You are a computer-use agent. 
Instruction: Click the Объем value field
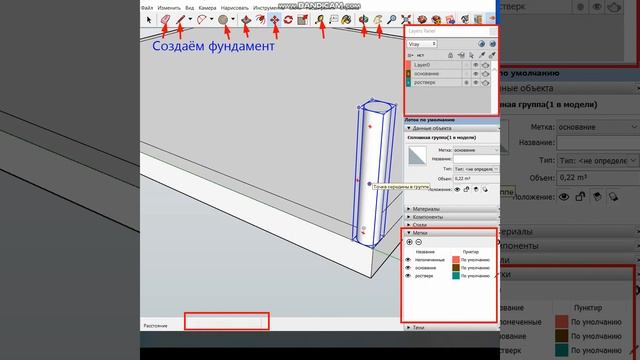coord(476,179)
